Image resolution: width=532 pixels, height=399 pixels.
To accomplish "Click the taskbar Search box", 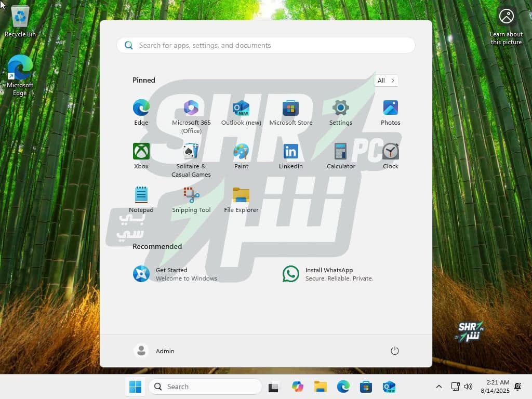I will tap(205, 387).
